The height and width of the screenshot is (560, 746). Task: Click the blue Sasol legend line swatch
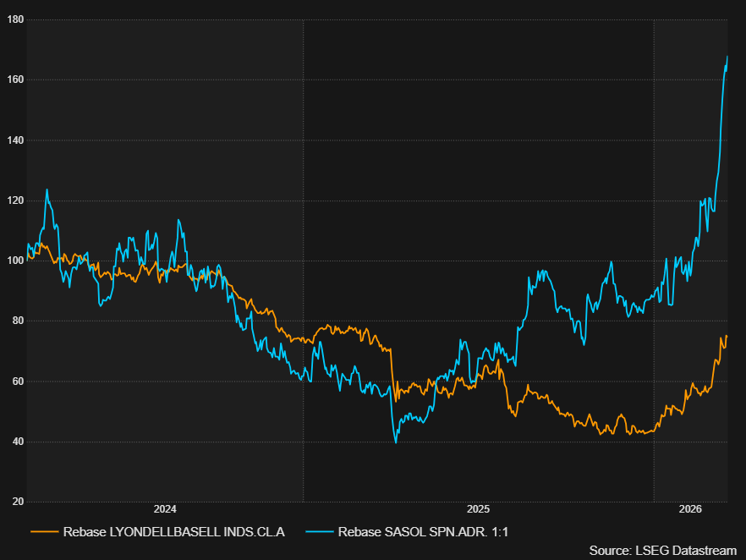319,532
